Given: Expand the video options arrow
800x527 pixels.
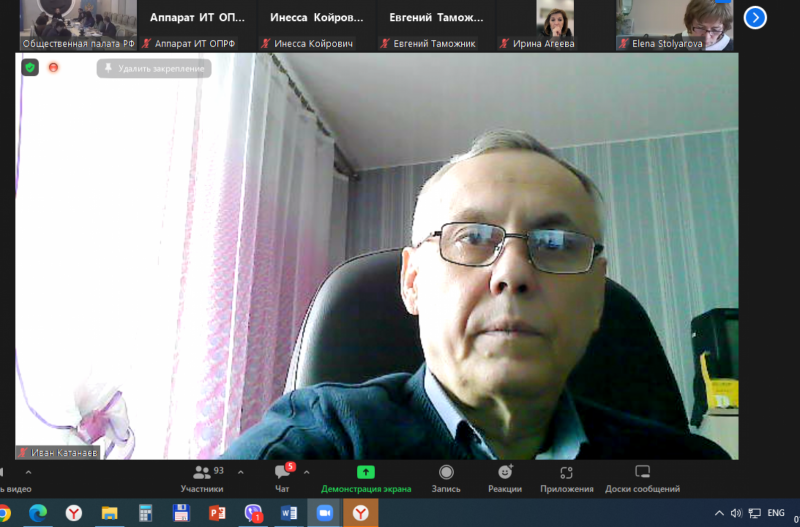Looking at the screenshot, I should tap(27, 472).
